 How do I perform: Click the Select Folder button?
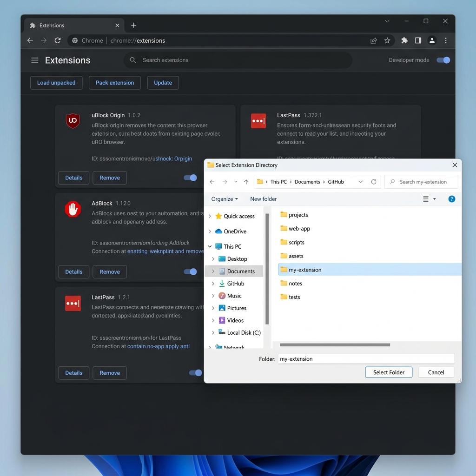point(389,372)
